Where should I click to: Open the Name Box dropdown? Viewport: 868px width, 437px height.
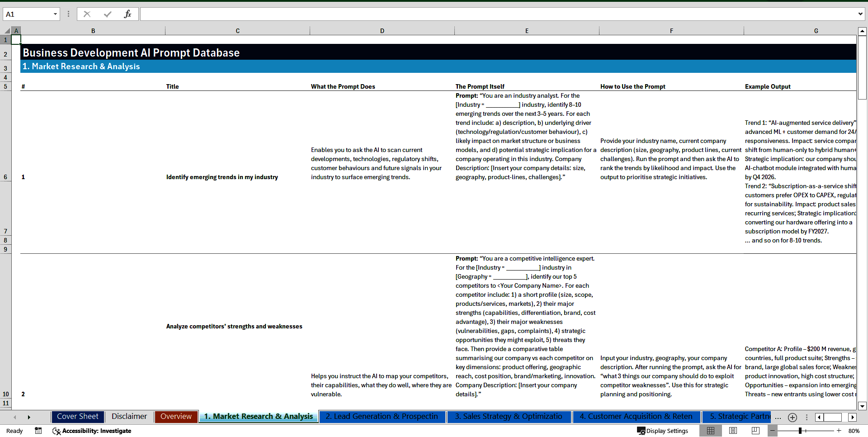click(x=55, y=14)
